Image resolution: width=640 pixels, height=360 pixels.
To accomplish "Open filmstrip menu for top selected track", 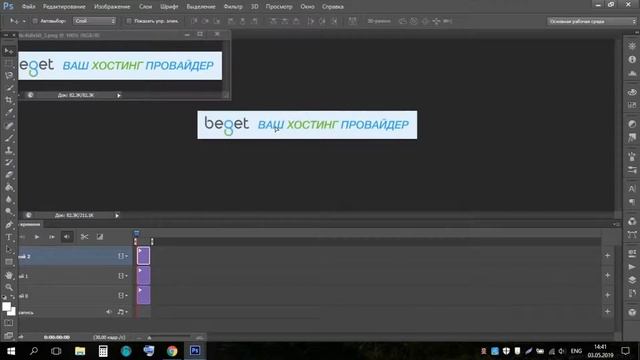I will [122, 256].
